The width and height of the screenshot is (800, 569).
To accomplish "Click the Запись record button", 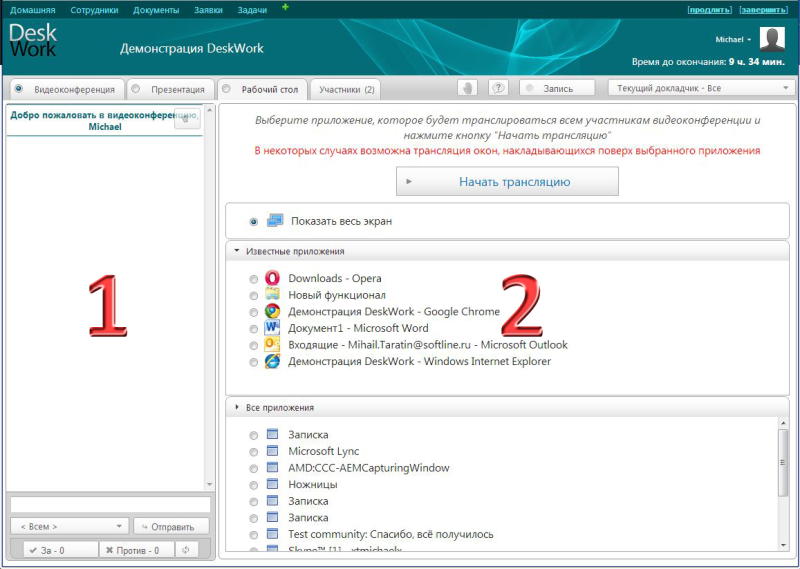I will click(x=557, y=88).
